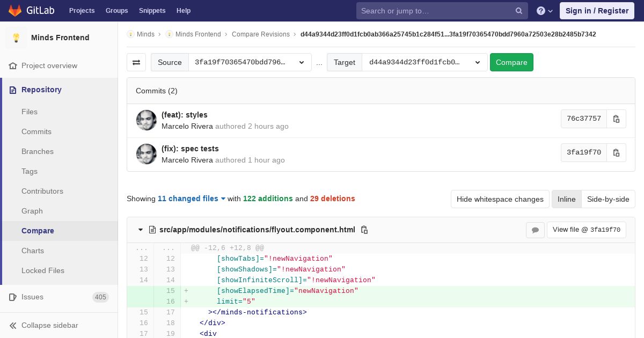Screen dimensions: 644x338
Task: Select the Inline diff view
Action: (x=566, y=199)
